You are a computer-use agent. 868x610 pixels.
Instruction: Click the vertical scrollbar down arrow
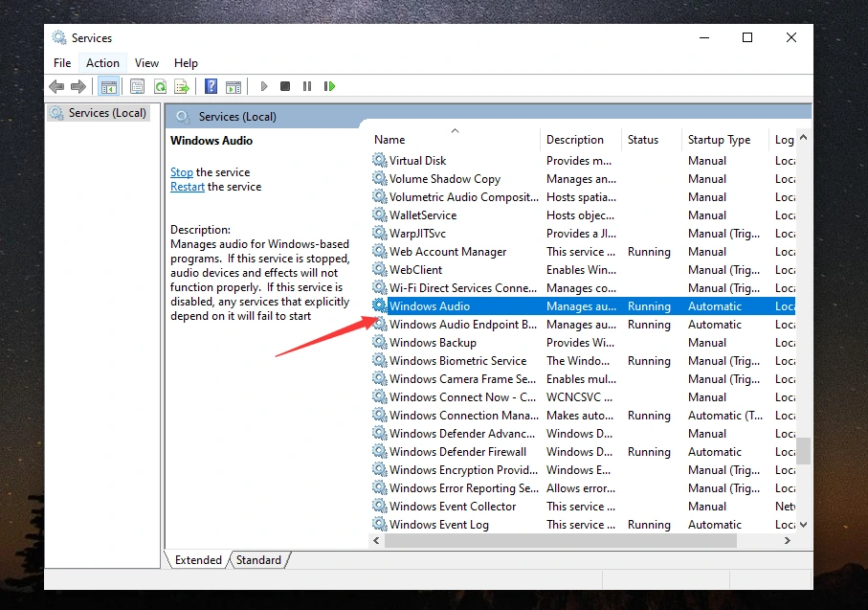click(x=803, y=524)
